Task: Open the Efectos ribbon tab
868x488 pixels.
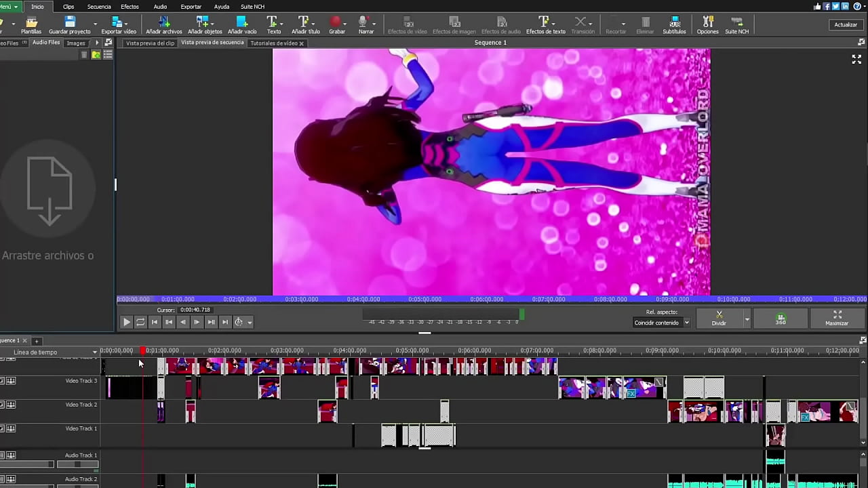Action: (130, 6)
